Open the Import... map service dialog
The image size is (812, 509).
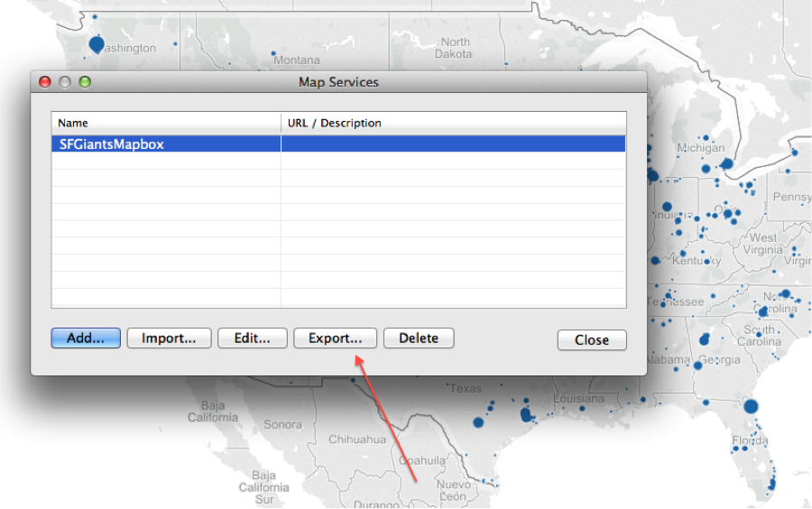point(169,338)
